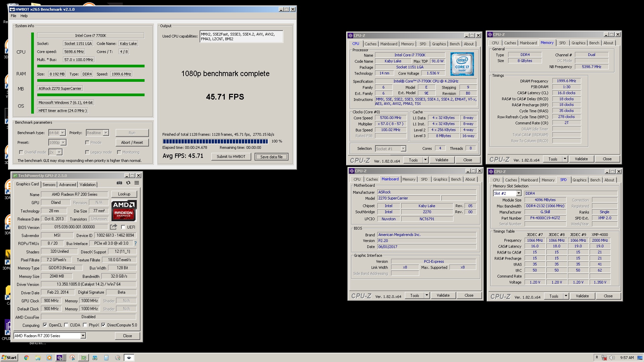
Task: Click HWBOT x265 Benchmark taskbar icon
Action: click(x=129, y=358)
